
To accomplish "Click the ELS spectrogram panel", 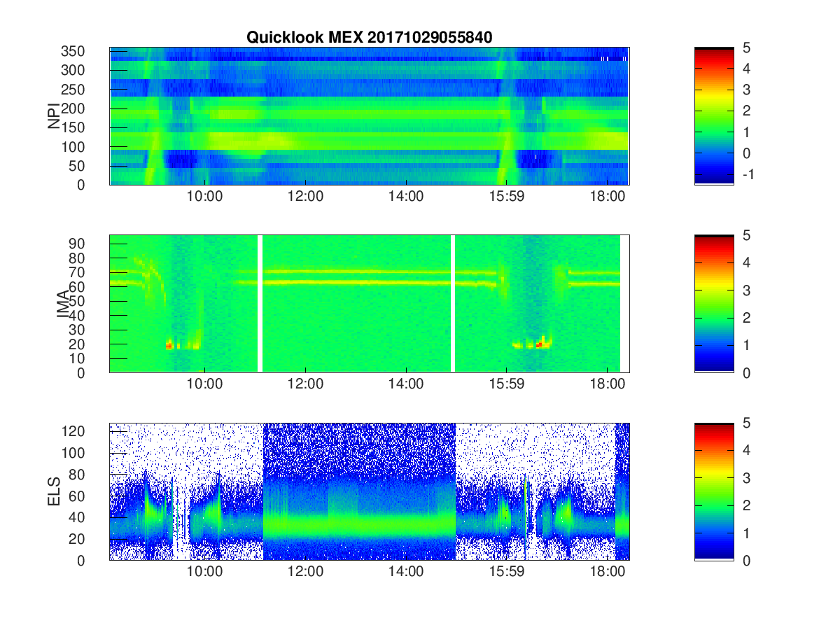I will 369,491.
